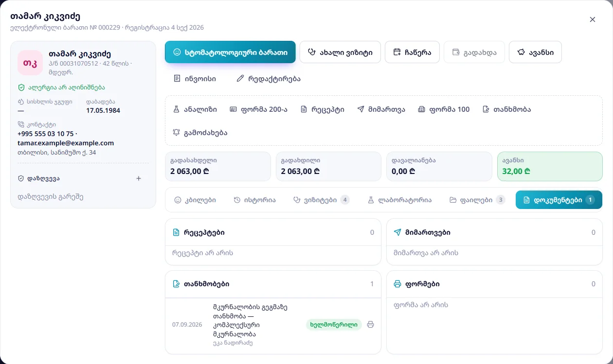Switch to the კბილები teeth tab

click(x=195, y=200)
